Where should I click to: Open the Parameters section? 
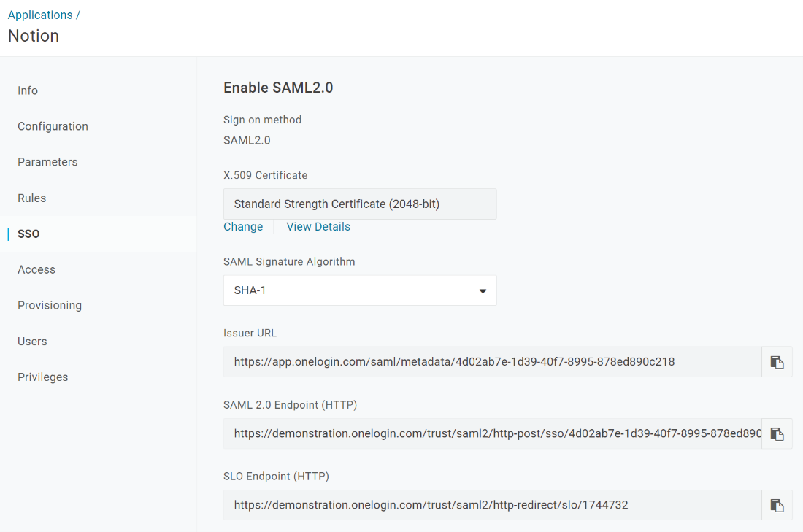tap(47, 162)
